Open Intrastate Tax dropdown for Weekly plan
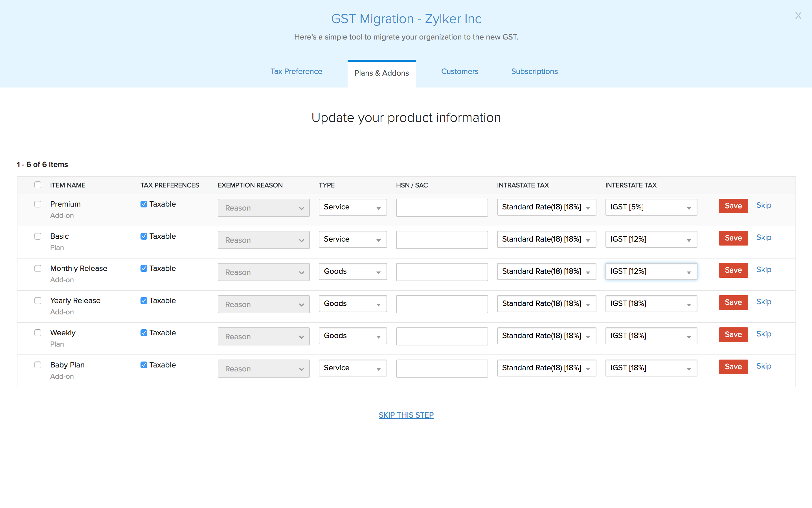Viewport: 812px width, 508px height. 546,336
